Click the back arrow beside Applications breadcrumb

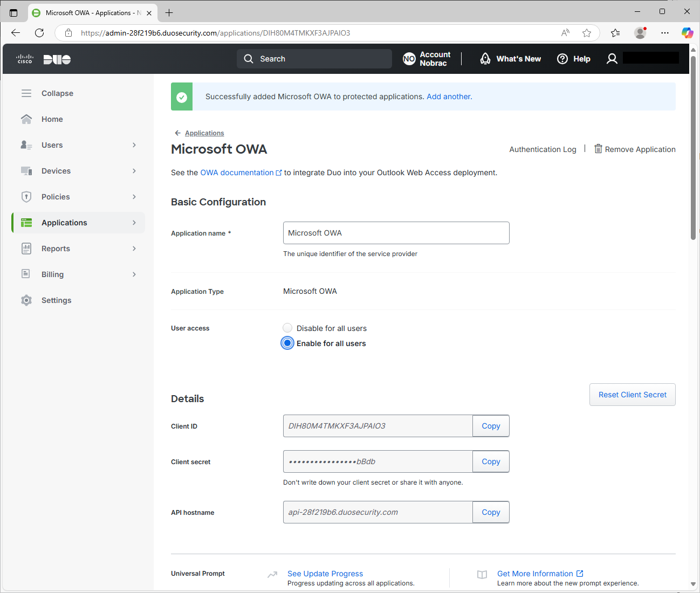pyautogui.click(x=177, y=133)
